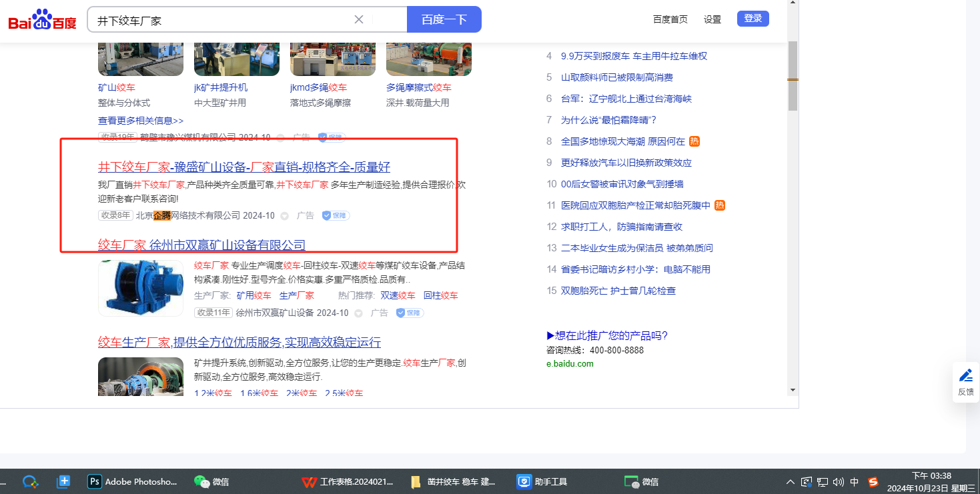The image size is (980, 494).
Task: Open 绞车生产厂家,提供全方位优质服务 result title
Action: 239,343
